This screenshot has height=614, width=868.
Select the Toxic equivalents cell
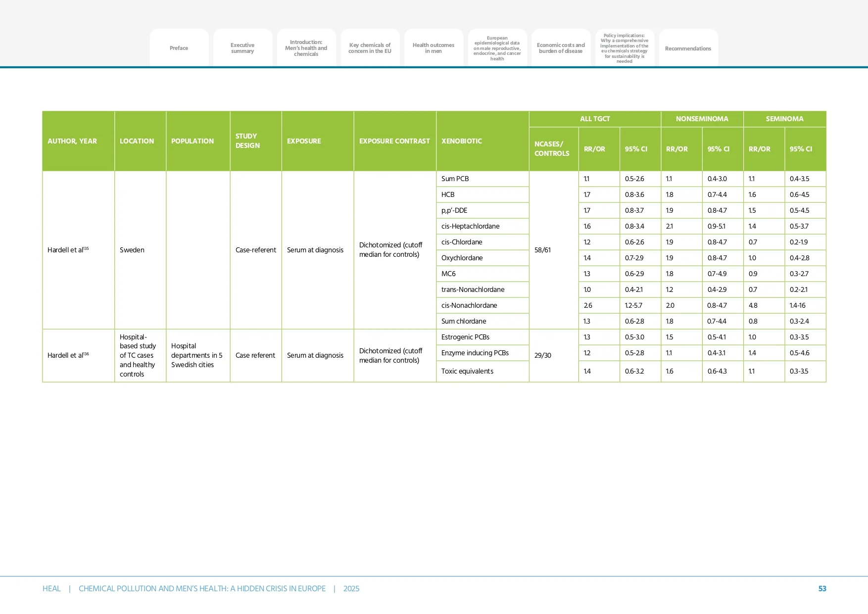pos(467,371)
